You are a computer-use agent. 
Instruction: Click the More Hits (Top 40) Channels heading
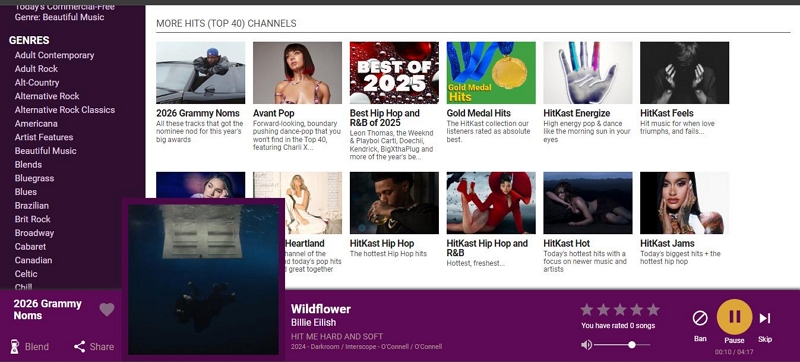pyautogui.click(x=226, y=23)
